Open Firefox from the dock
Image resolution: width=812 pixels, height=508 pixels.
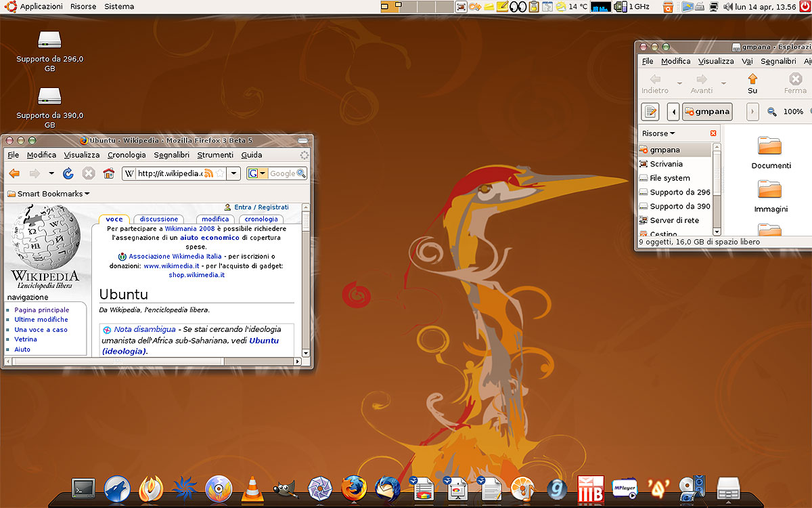click(354, 488)
